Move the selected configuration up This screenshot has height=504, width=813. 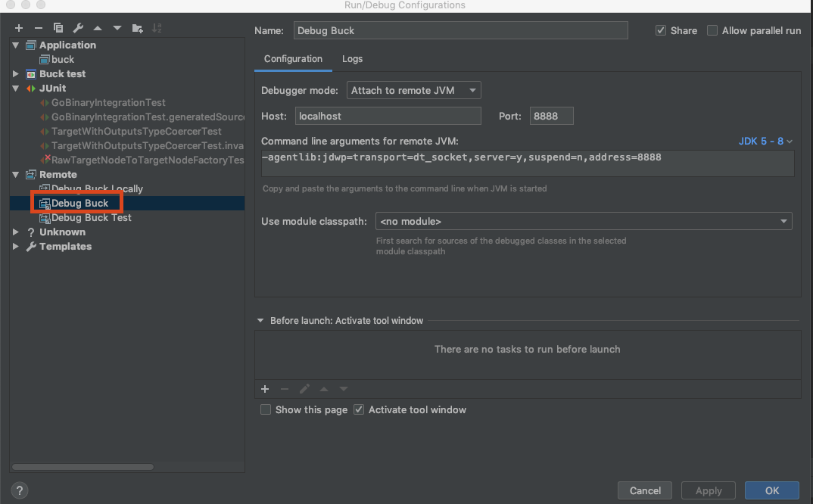[x=98, y=28]
